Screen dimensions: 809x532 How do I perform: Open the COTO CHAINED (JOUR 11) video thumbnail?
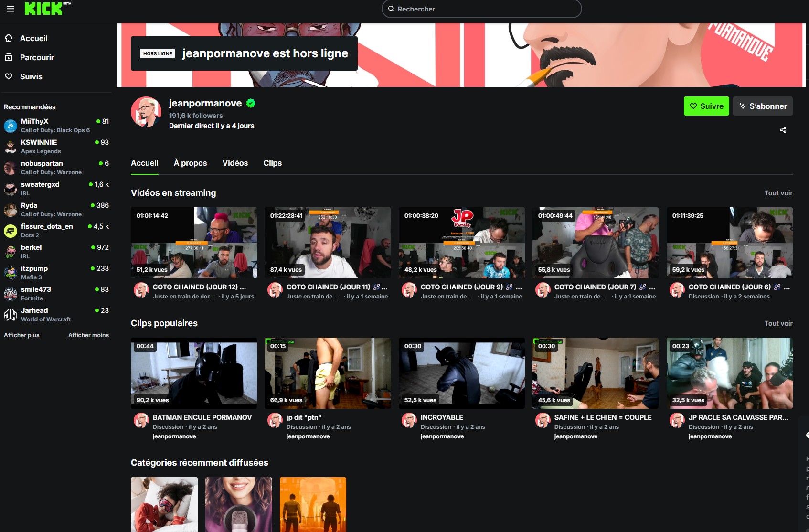tap(327, 243)
